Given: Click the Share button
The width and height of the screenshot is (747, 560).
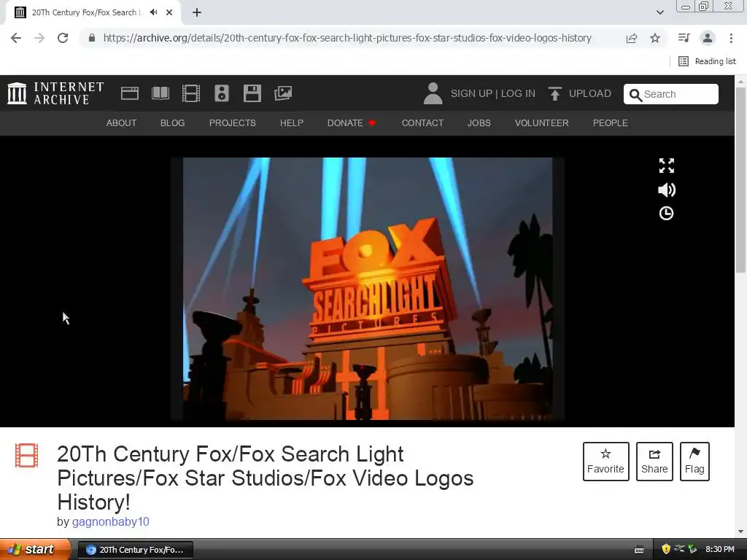Looking at the screenshot, I should tap(654, 462).
